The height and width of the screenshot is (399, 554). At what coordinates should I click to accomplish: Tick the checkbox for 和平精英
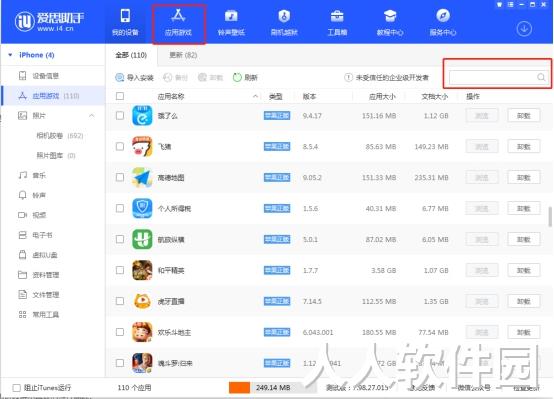(120, 270)
